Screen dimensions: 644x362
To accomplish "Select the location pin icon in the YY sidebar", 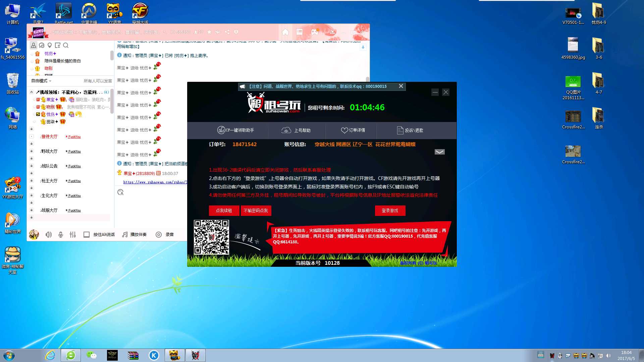I will 50,45.
